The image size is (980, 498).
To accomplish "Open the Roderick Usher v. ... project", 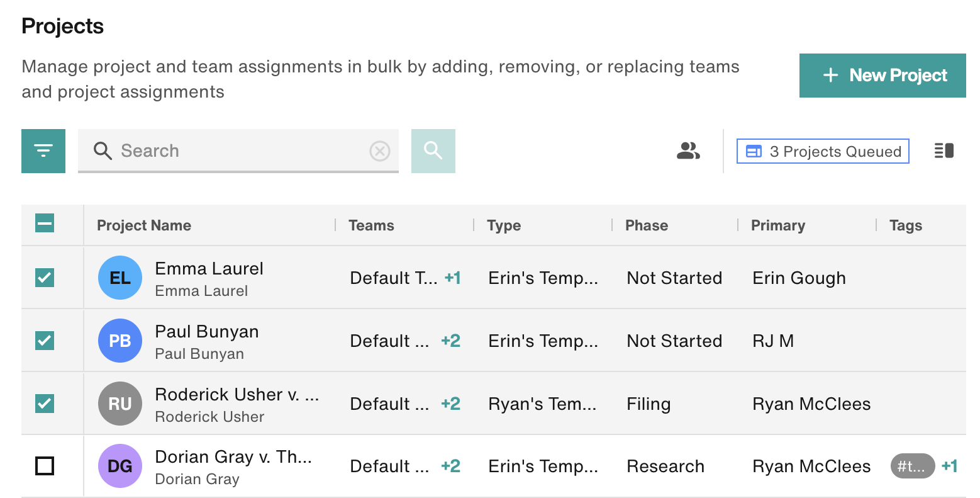I will click(237, 395).
